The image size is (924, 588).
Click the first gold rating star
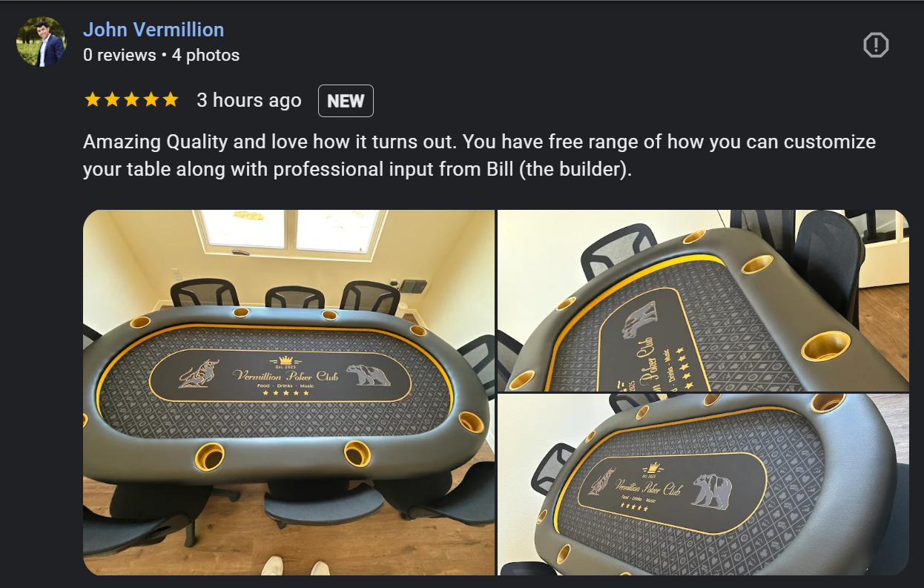(93, 100)
